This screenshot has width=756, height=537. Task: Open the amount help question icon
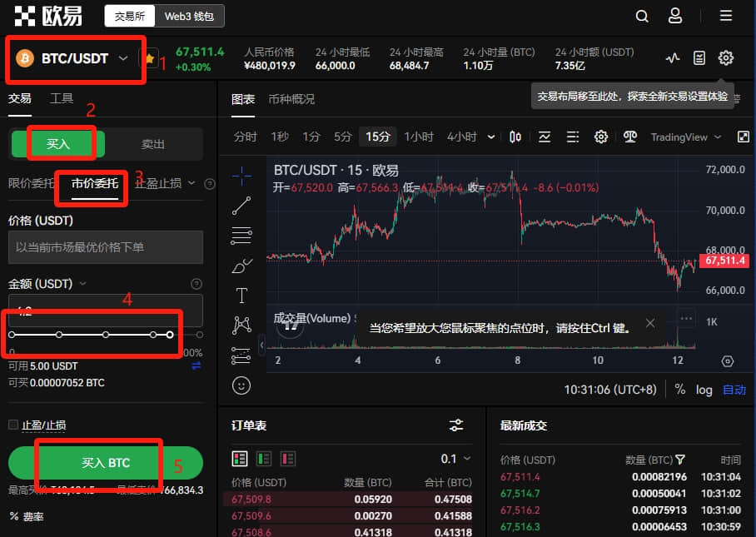196,283
